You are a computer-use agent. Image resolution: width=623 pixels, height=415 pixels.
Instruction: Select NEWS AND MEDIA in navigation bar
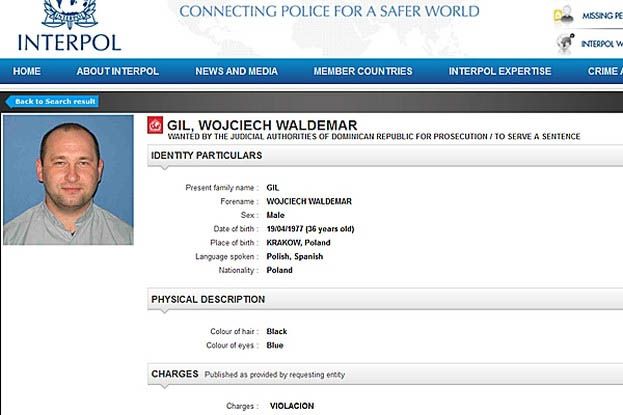click(236, 71)
